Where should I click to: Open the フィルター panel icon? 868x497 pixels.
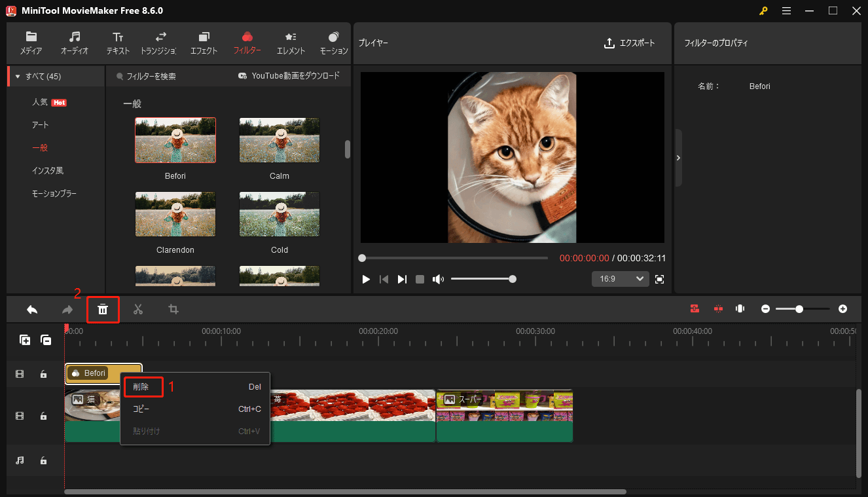[x=247, y=42]
